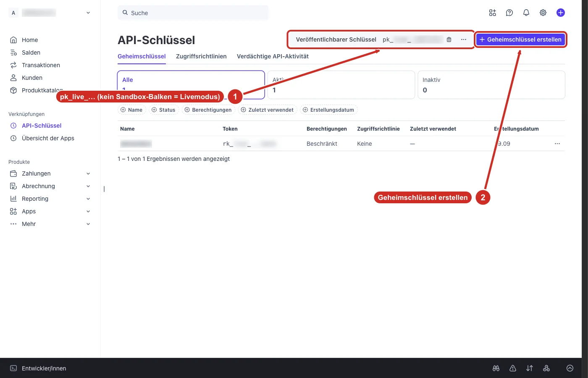Click the warning triangle icon in the developer bar
Screen dimensions: 588x378
[x=513, y=368]
